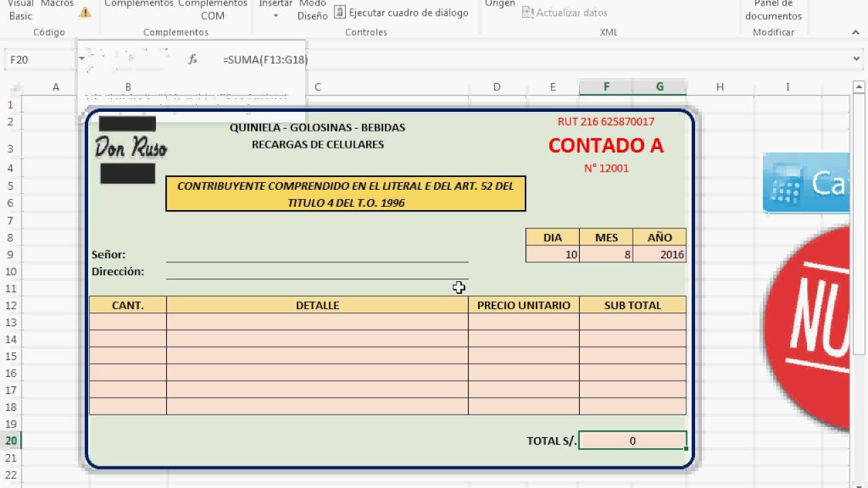Click the AÑO header cell

point(660,237)
